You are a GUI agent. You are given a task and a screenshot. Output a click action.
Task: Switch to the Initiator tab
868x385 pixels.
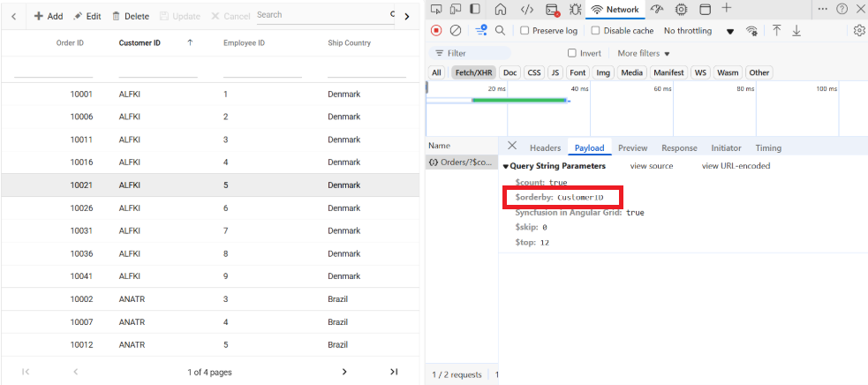point(726,147)
